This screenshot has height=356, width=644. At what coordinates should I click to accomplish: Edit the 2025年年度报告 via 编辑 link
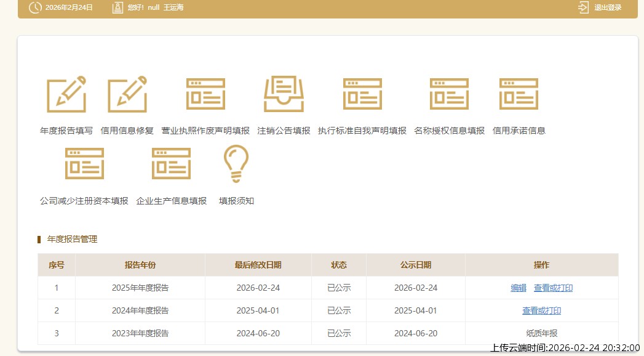(x=519, y=288)
